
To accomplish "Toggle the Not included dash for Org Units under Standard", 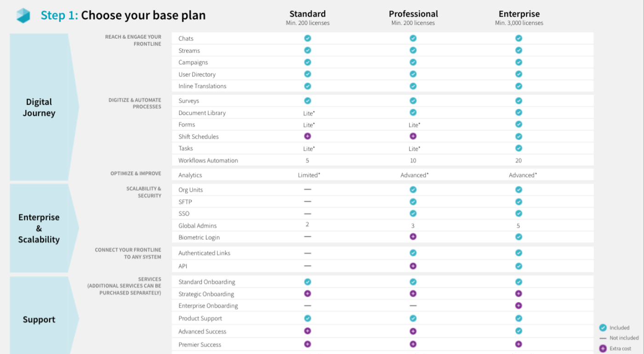I will tap(307, 189).
